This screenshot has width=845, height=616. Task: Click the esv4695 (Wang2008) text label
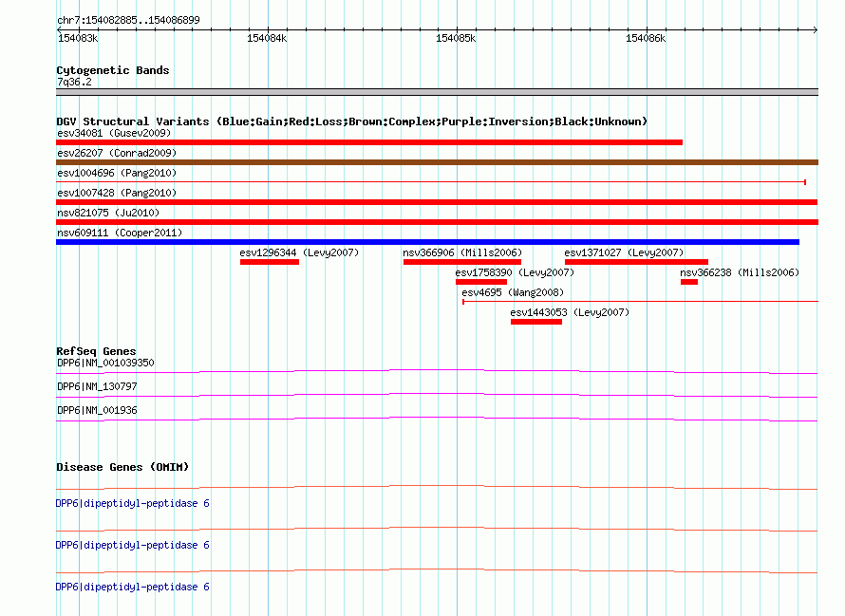(513, 292)
